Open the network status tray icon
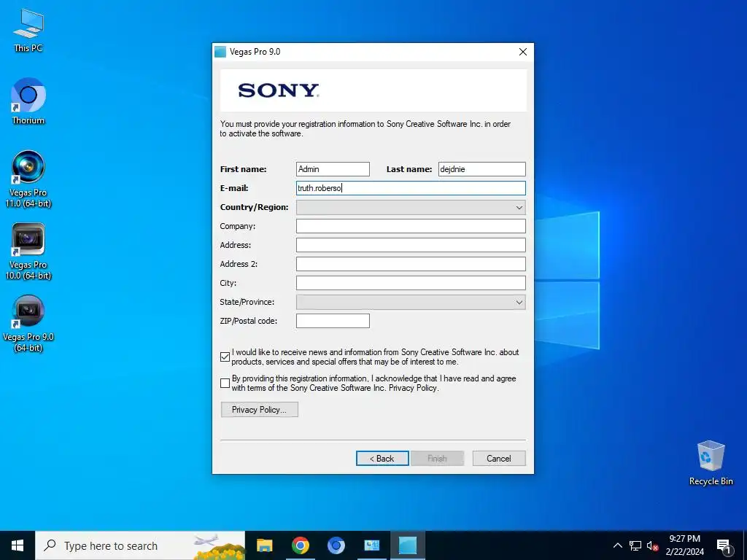 click(635, 545)
